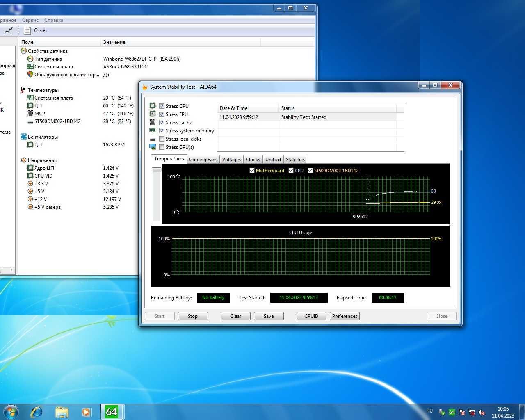Click the RU language indicator

[x=429, y=411]
